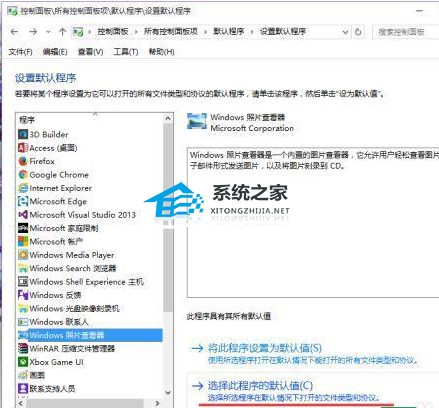
Task: Click 将此程序设置为默认值(S) link
Action: [265, 348]
